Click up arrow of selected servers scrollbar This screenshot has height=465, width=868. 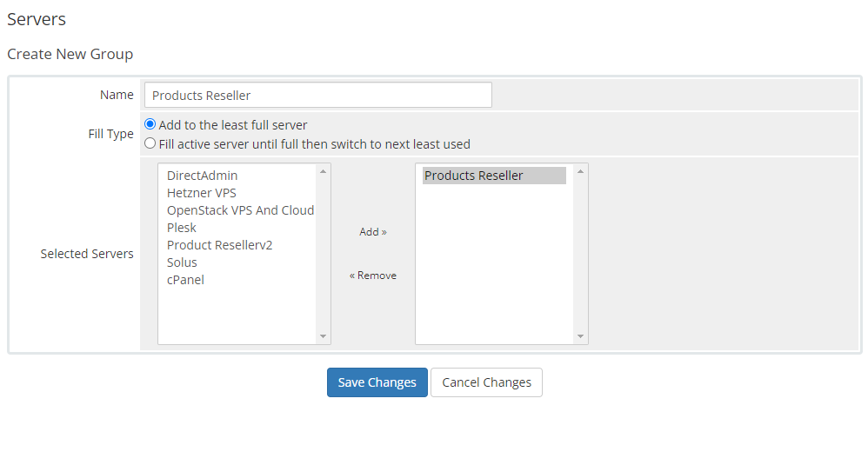[580, 171]
